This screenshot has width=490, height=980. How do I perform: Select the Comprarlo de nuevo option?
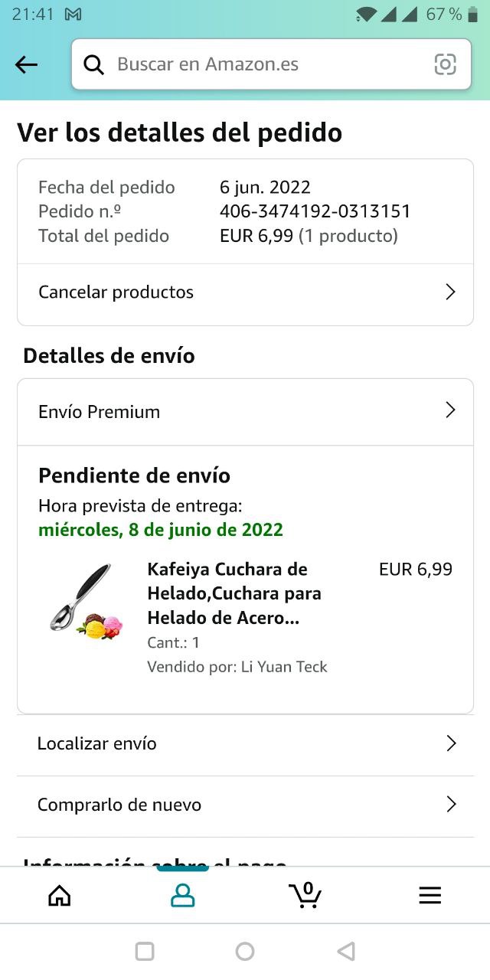click(x=119, y=805)
